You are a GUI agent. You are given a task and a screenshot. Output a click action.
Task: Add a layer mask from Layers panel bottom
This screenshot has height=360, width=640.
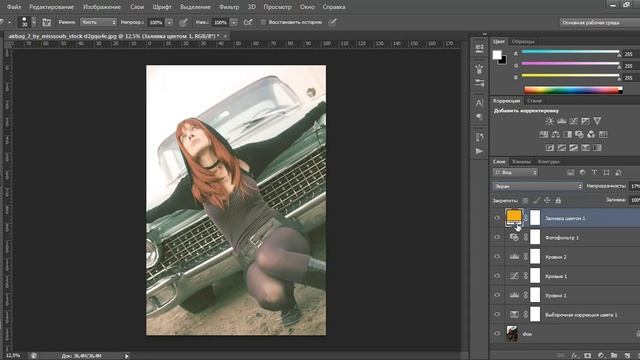(588, 356)
